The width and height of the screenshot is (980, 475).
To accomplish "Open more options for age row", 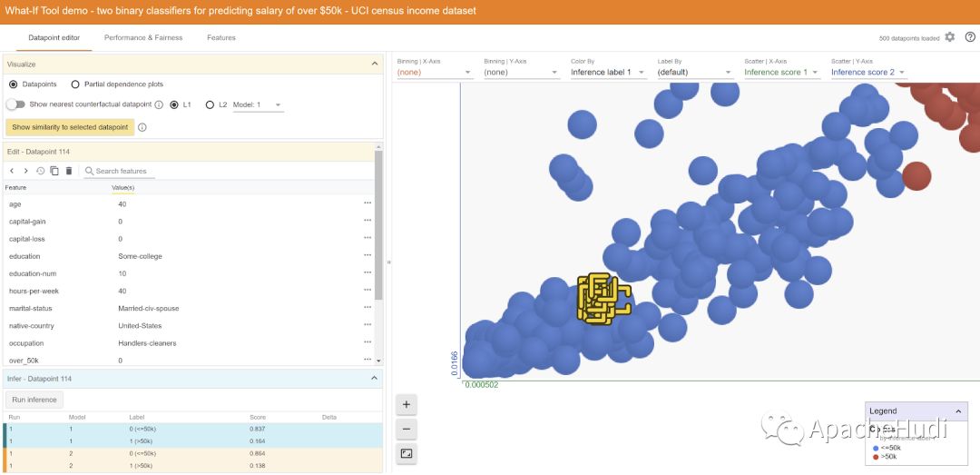I will pos(367,203).
